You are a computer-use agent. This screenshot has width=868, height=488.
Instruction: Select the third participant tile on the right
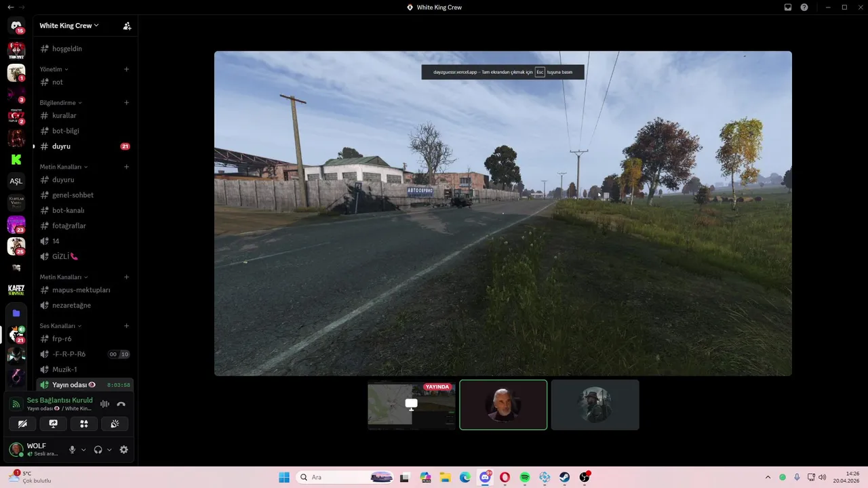(x=595, y=405)
